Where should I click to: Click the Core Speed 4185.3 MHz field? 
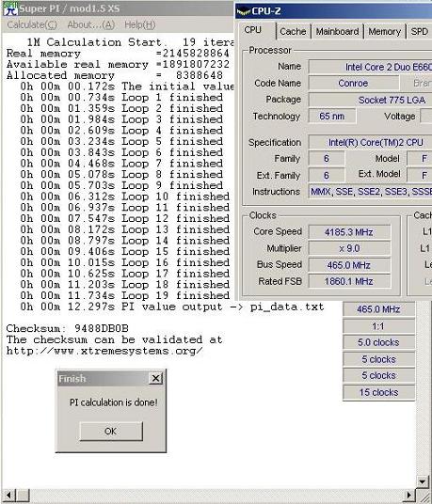click(x=349, y=231)
